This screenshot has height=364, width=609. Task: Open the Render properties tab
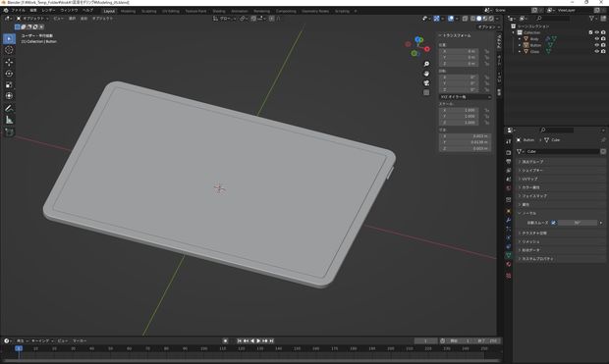[509, 152]
